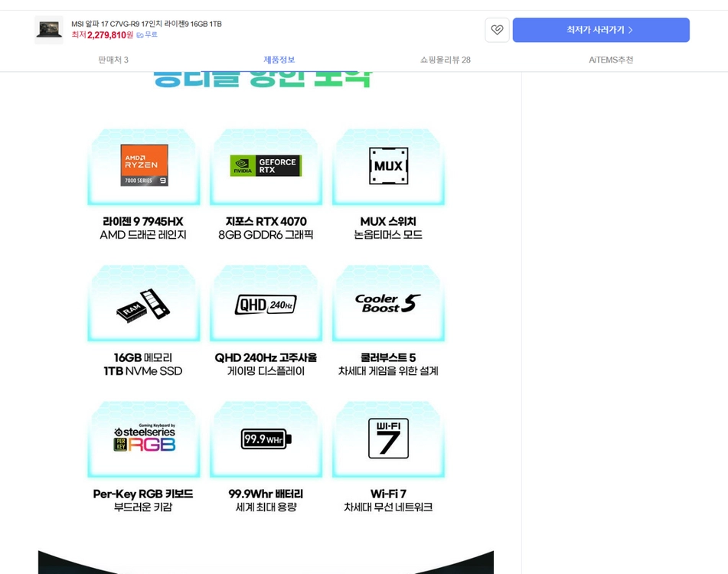The height and width of the screenshot is (574, 728).
Task: Open the AiTEMS추천 tab
Action: coord(611,60)
